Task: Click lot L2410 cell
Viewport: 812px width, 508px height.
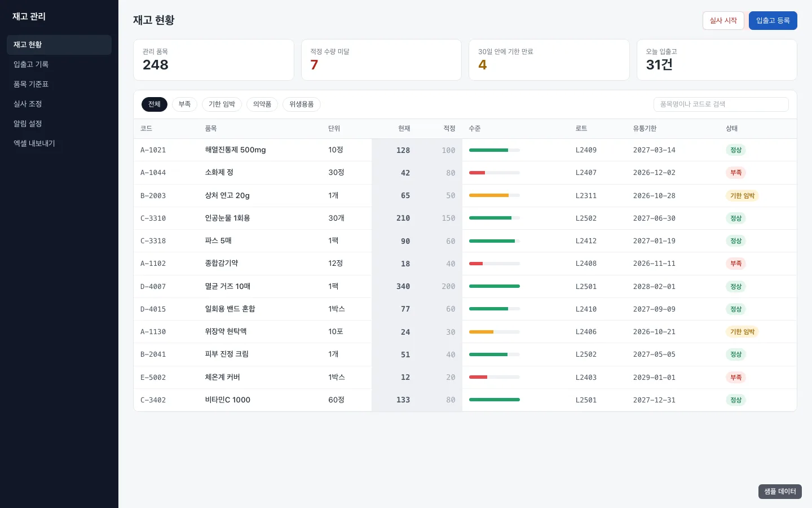Action: (586, 309)
